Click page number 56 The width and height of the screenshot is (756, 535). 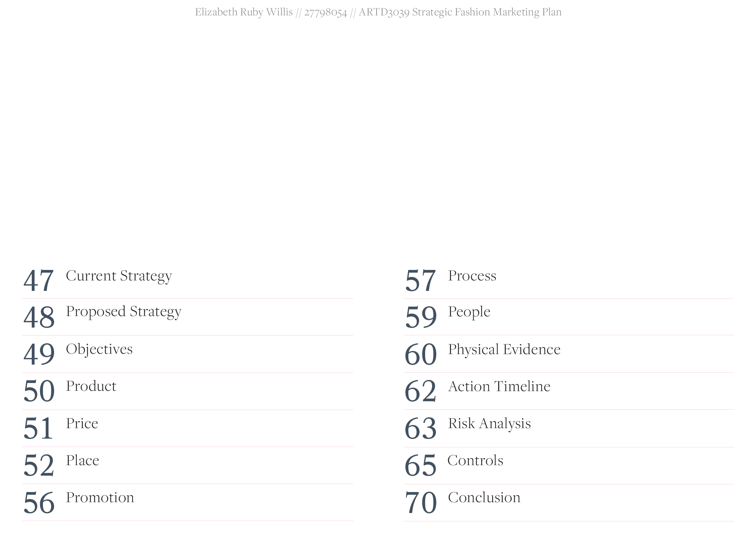39,502
